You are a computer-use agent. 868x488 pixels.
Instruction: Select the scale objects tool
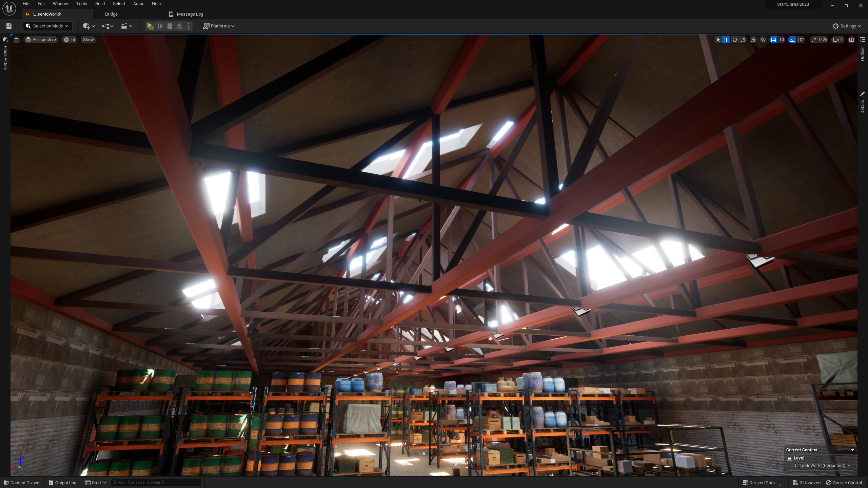coord(743,40)
